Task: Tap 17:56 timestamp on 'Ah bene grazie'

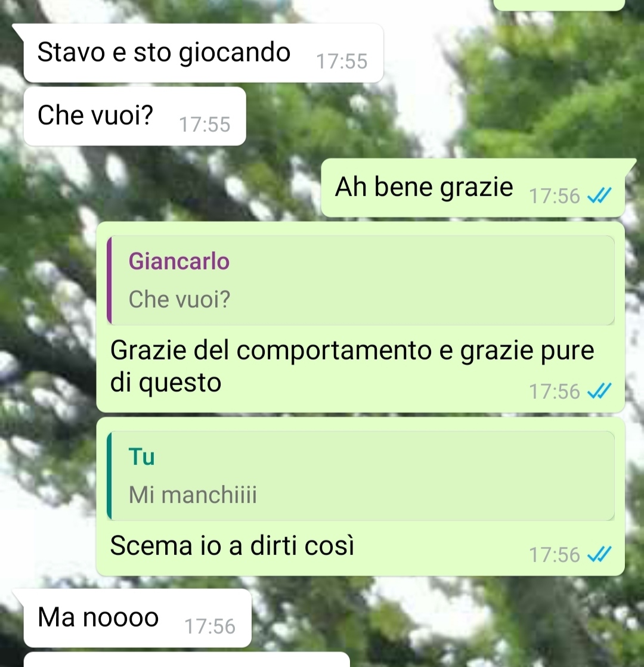Action: [554, 196]
